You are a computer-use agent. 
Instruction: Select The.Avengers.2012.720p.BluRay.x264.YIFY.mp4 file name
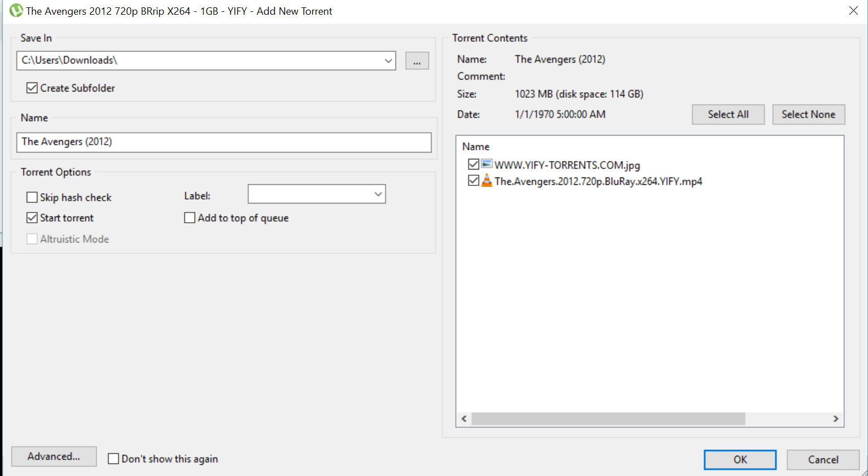[x=598, y=181]
